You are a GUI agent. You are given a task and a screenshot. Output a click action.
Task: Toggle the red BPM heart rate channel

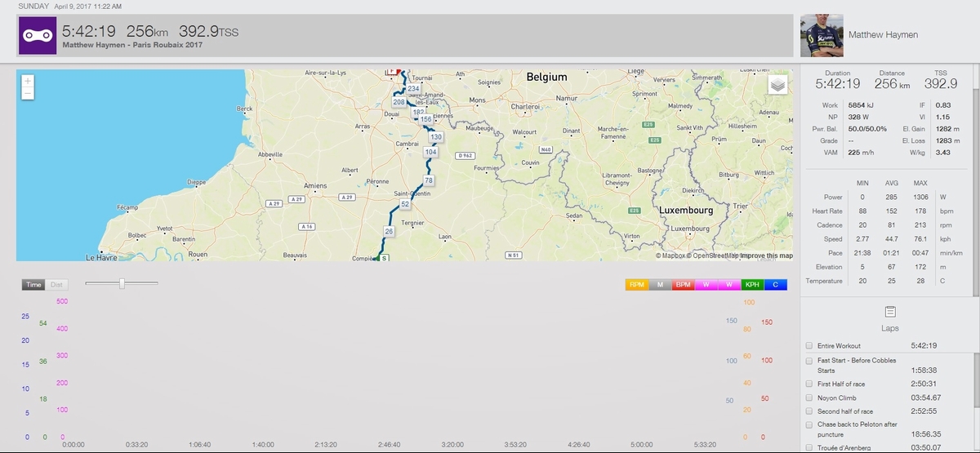(682, 285)
